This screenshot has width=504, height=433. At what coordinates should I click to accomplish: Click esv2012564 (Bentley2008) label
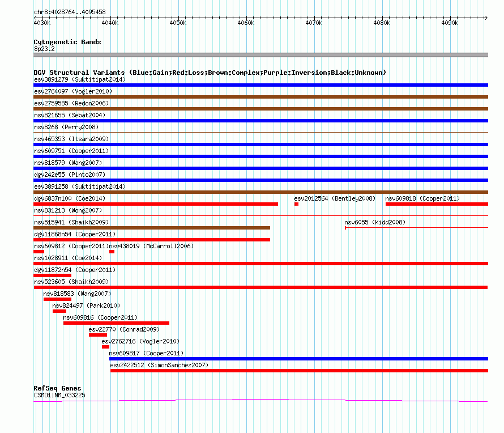(x=335, y=198)
